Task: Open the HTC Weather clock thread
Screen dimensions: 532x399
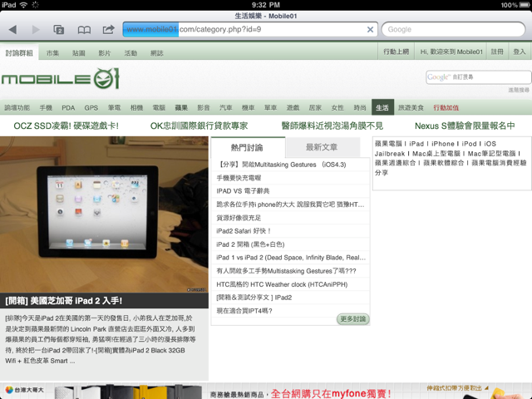Action: (282, 284)
